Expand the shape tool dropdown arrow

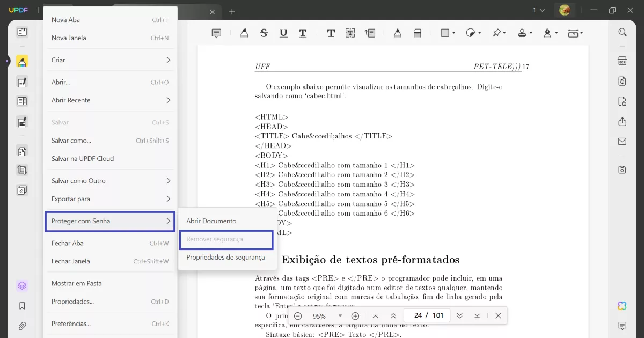click(x=454, y=33)
